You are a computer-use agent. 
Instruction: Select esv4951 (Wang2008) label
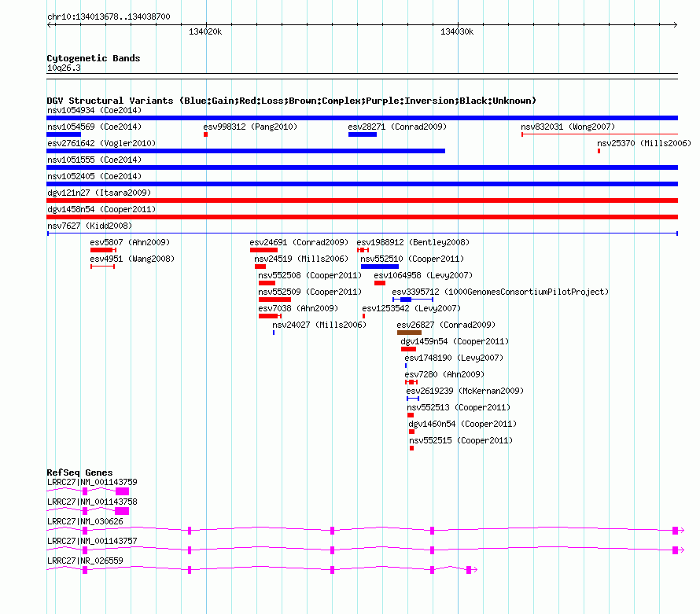point(132,259)
